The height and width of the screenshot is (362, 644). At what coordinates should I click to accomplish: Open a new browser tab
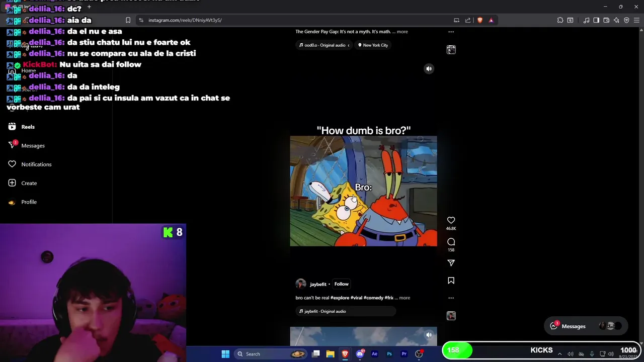pos(89,7)
